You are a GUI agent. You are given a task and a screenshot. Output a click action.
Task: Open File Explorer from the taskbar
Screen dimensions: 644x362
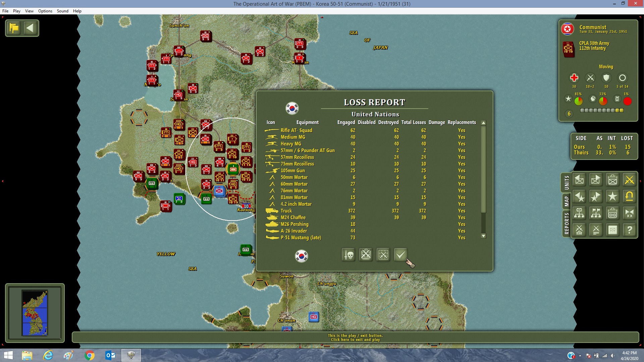[27, 355]
